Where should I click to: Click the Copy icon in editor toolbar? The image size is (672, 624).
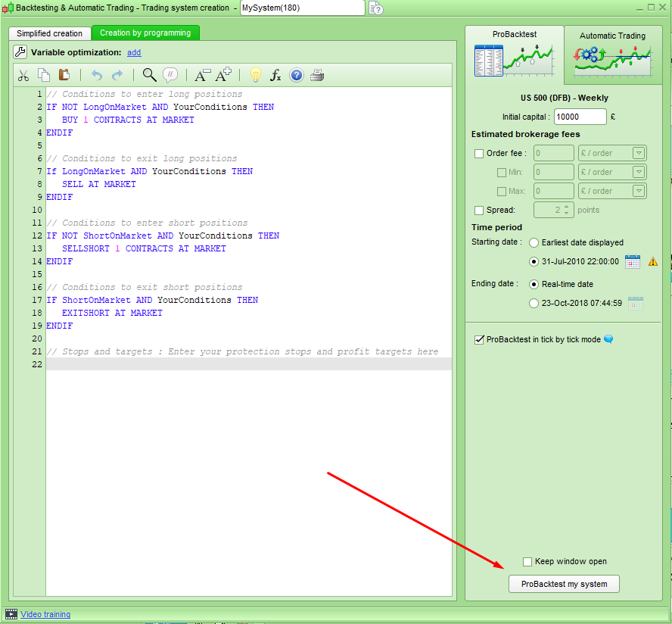click(44, 75)
